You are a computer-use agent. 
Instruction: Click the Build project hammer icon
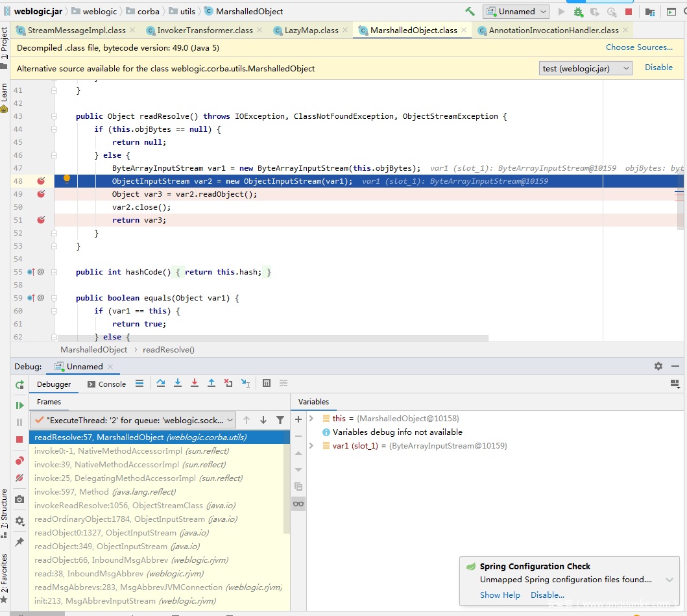tap(470, 12)
